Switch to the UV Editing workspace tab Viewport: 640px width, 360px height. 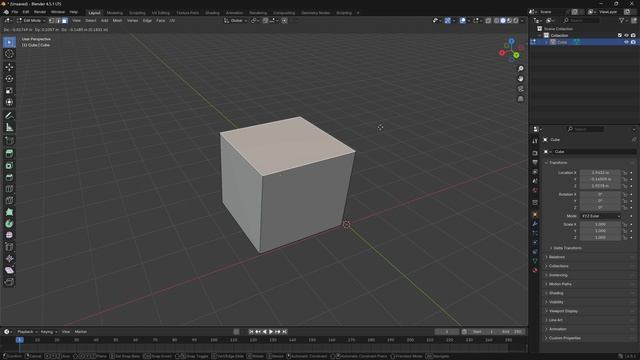pyautogui.click(x=160, y=13)
